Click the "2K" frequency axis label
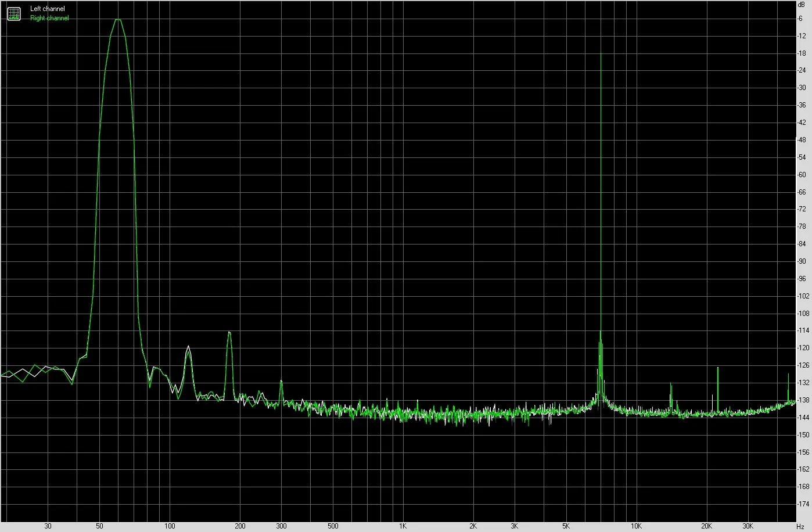Screen dimensions: 812x532 pos(473,526)
